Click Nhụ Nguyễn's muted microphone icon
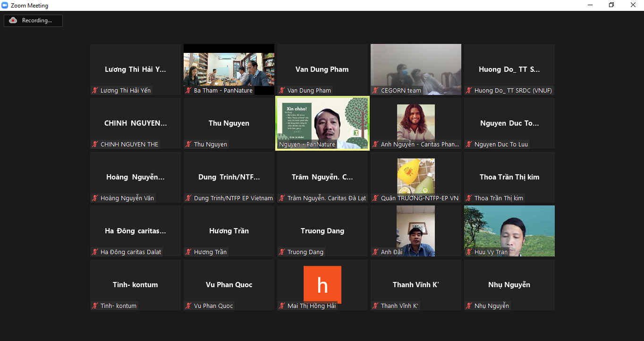The image size is (644, 341). [x=469, y=306]
